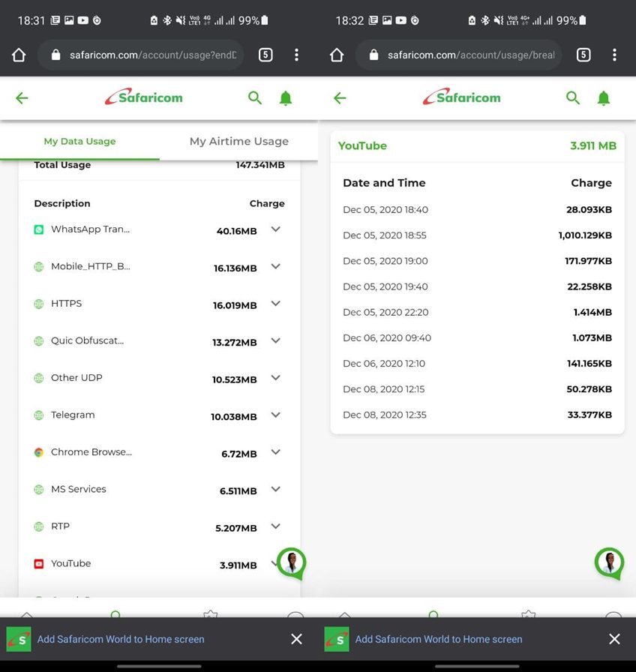Image resolution: width=636 pixels, height=672 pixels.
Task: Tap Add Safaricom World to Home screen, right banner
Action: tap(439, 639)
